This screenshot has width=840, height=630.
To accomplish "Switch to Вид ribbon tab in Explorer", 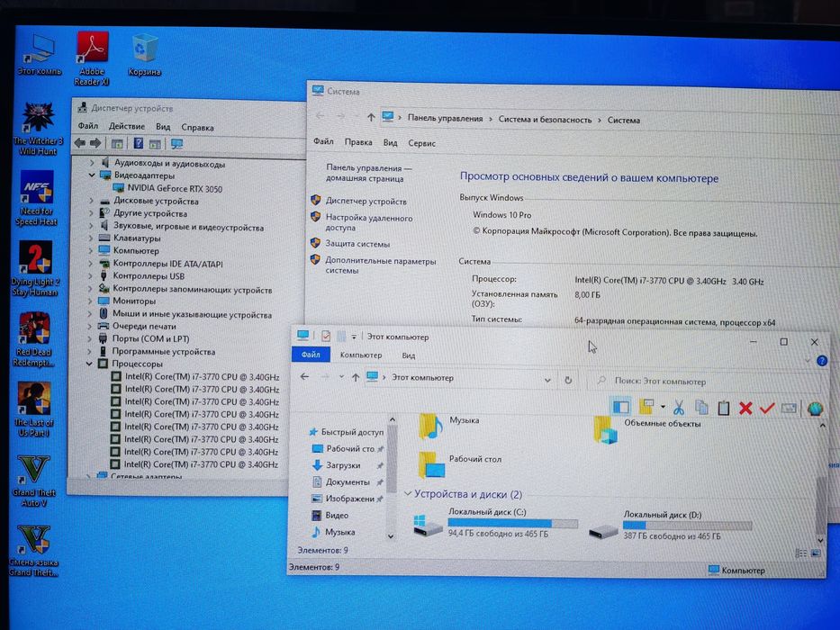I will [x=408, y=355].
